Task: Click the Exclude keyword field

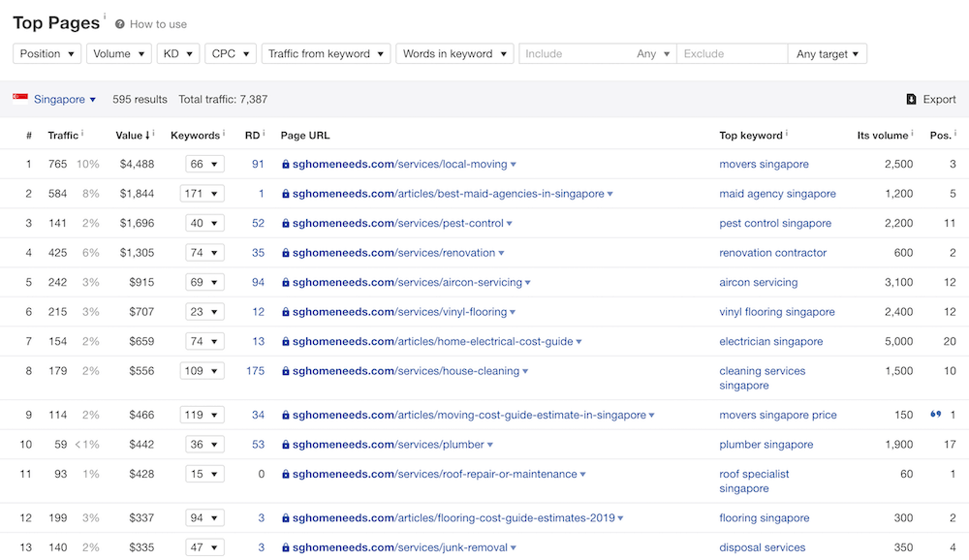Action: [x=732, y=54]
